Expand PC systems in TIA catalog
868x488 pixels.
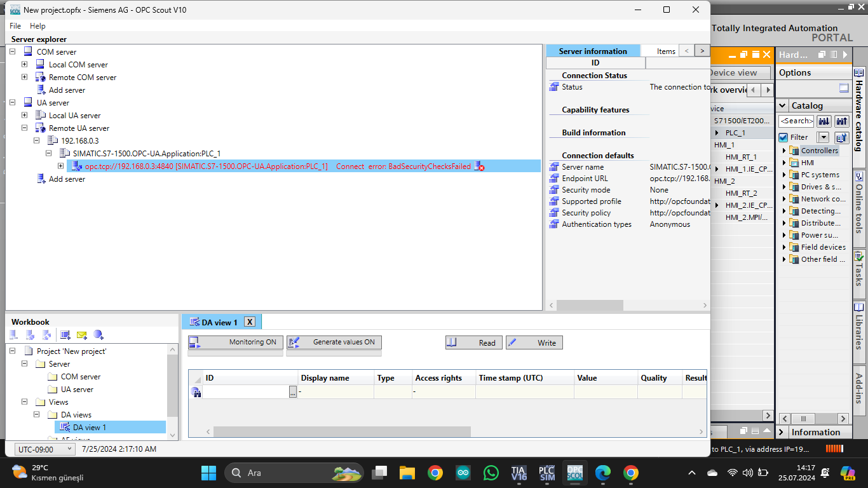point(784,175)
